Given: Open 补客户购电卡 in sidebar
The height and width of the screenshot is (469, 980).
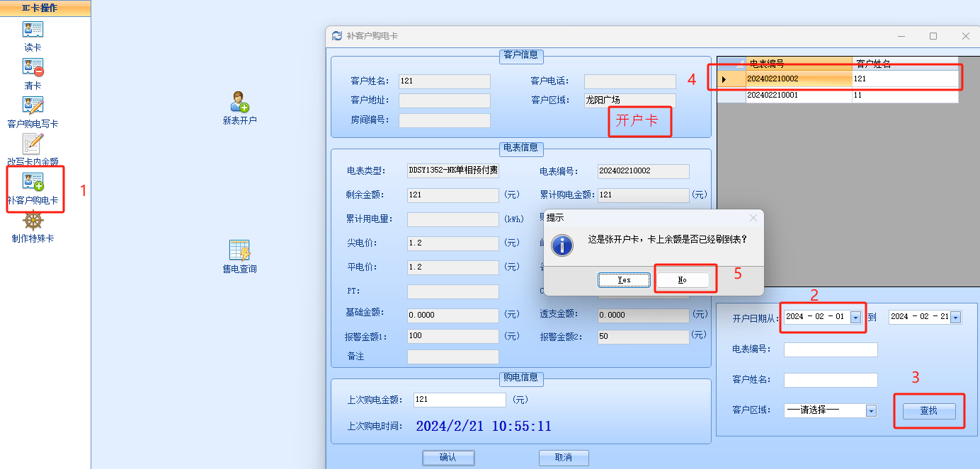Looking at the screenshot, I should 33,183.
